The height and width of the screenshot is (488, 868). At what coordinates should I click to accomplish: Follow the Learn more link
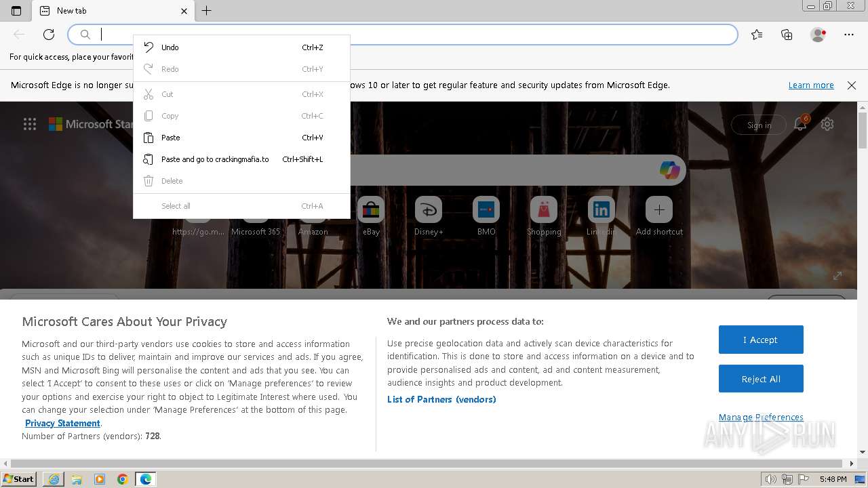tap(811, 85)
